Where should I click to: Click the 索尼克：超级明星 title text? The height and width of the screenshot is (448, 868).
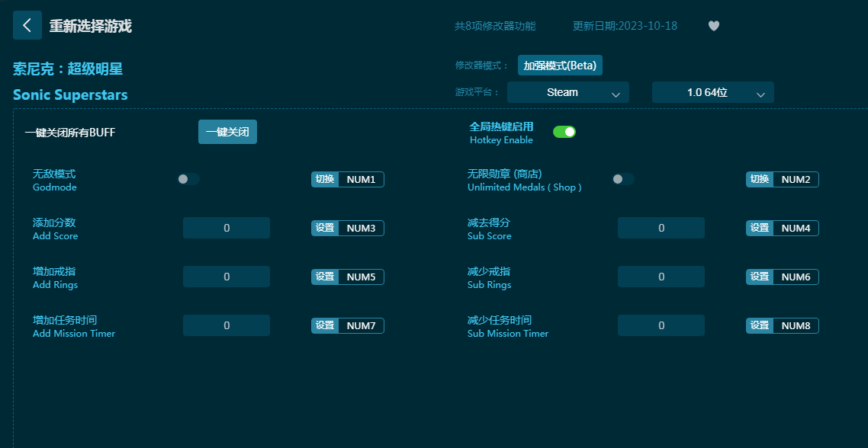coord(68,69)
